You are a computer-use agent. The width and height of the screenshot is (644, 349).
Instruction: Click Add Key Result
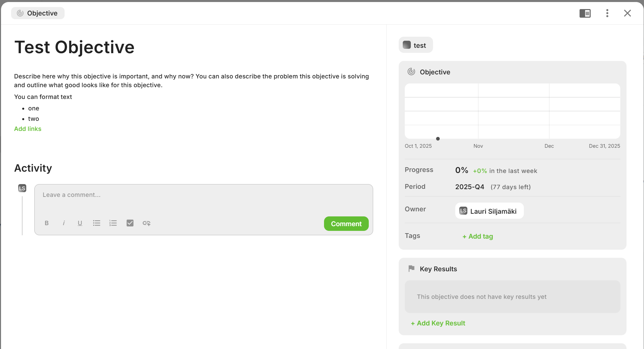438,323
